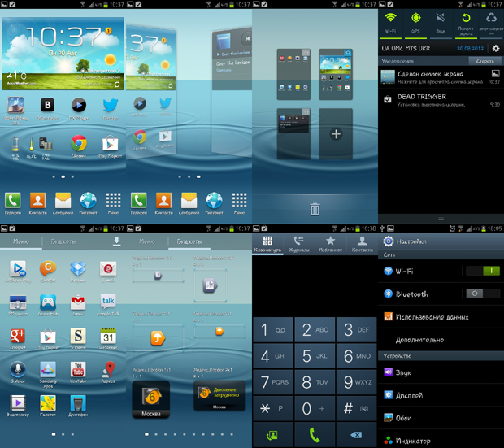Select the Яндекс.Новости 4x4 widget
The height and width of the screenshot is (448, 504).
tap(211, 285)
